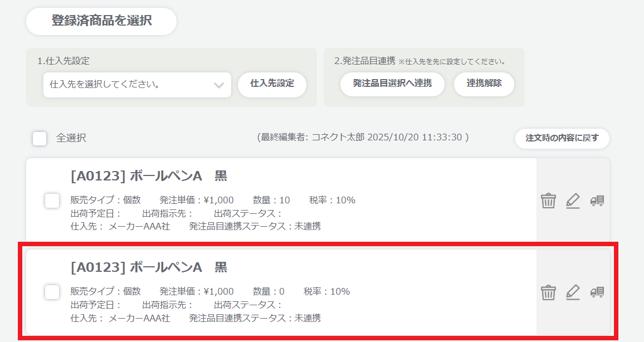Click 仕入先: メーカーAAA社 in quantity 0 row

pyautogui.click(x=120, y=318)
